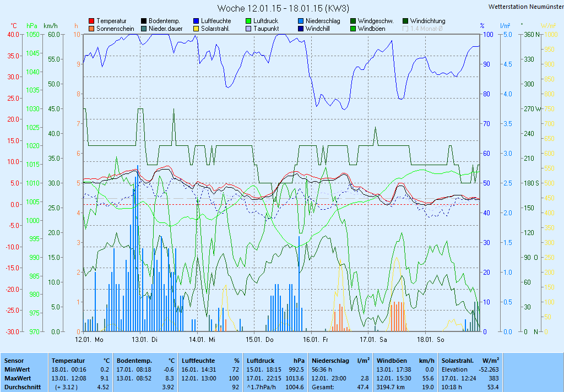This screenshot has width=564, height=392.
Task: Select the green Windböen legend swatch
Action: [353, 29]
